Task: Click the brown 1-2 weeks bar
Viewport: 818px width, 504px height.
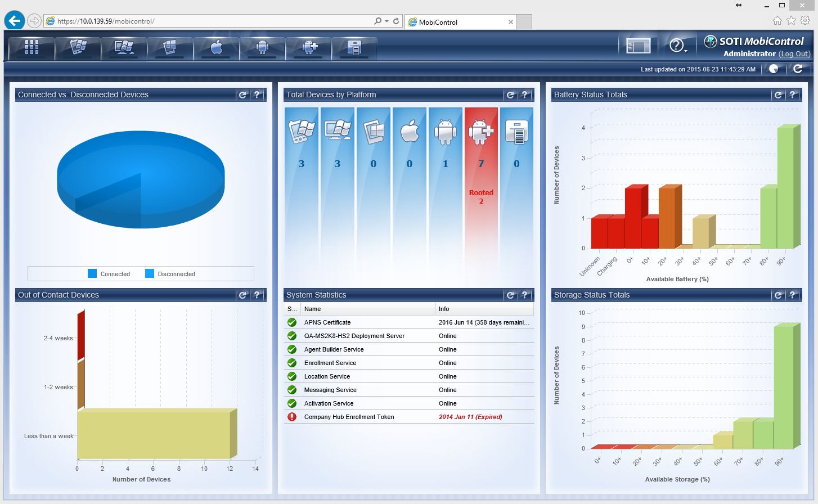Action: coord(81,384)
